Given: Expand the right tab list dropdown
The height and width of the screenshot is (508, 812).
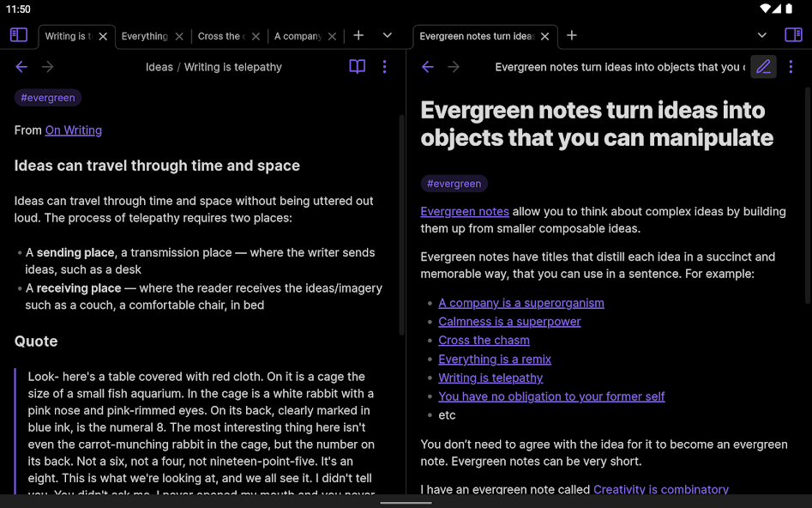Looking at the screenshot, I should pyautogui.click(x=761, y=35).
